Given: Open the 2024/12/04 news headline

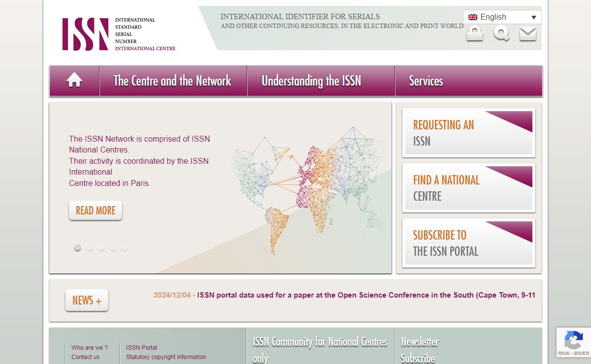Looking at the screenshot, I should 344,295.
